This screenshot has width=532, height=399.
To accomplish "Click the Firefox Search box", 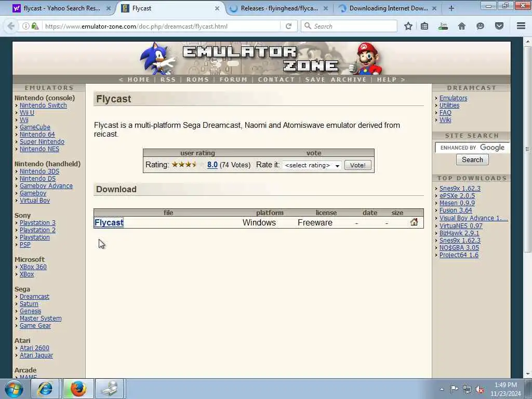I will click(349, 26).
